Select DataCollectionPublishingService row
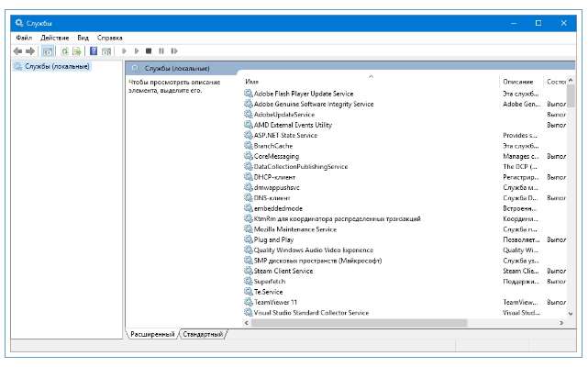Image resolution: width=588 pixels, height=367 pixels. pyautogui.click(x=301, y=167)
